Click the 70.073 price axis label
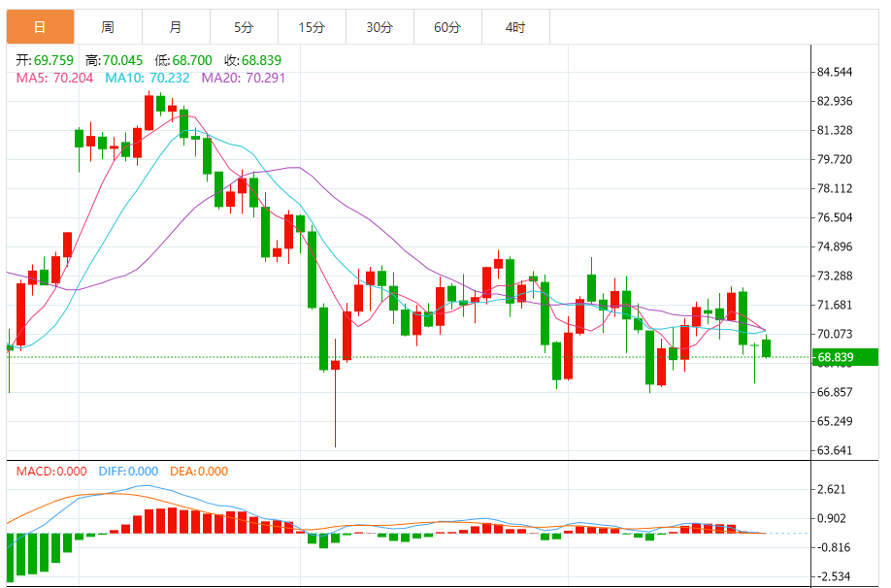Image resolution: width=891 pixels, height=588 pixels. click(835, 334)
